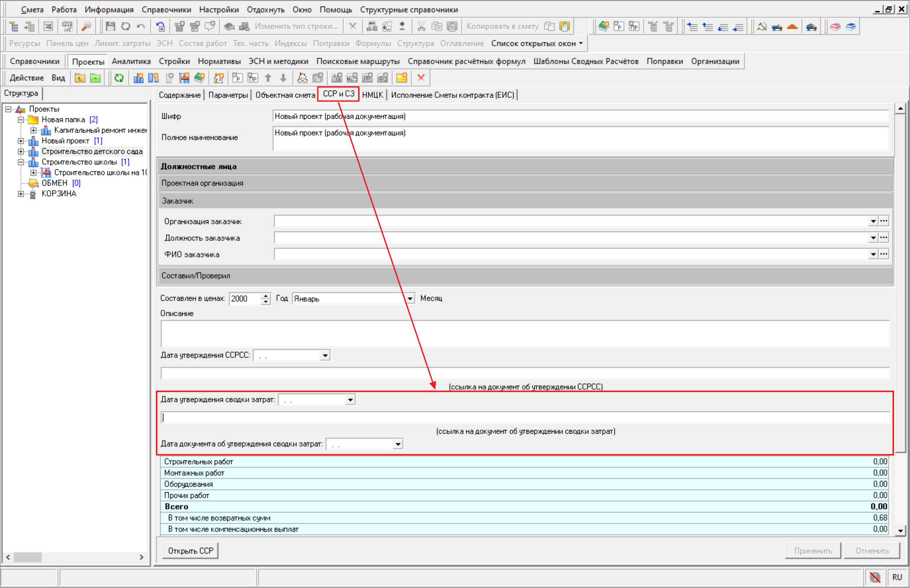Click the gray up arrow move icon
Screen dimensions: 910x588
coord(268,78)
